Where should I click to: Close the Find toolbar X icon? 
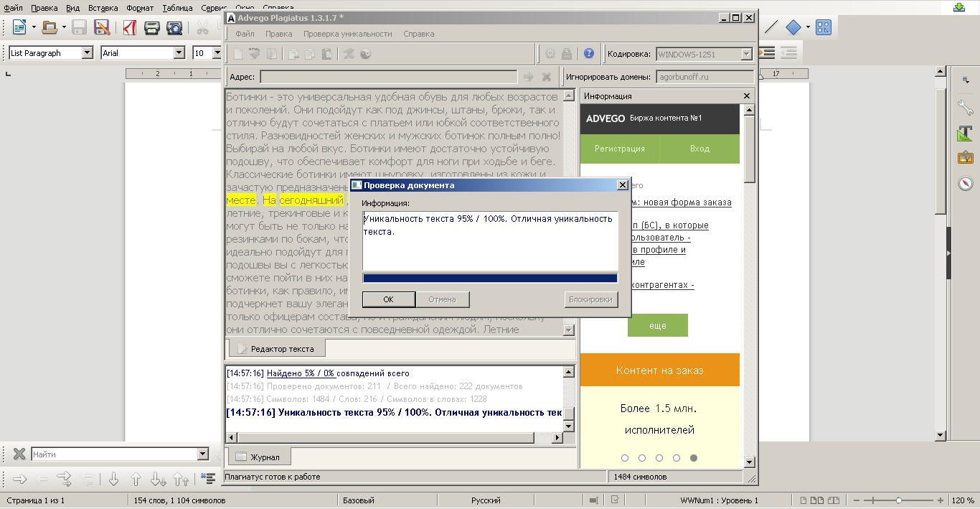[19, 454]
